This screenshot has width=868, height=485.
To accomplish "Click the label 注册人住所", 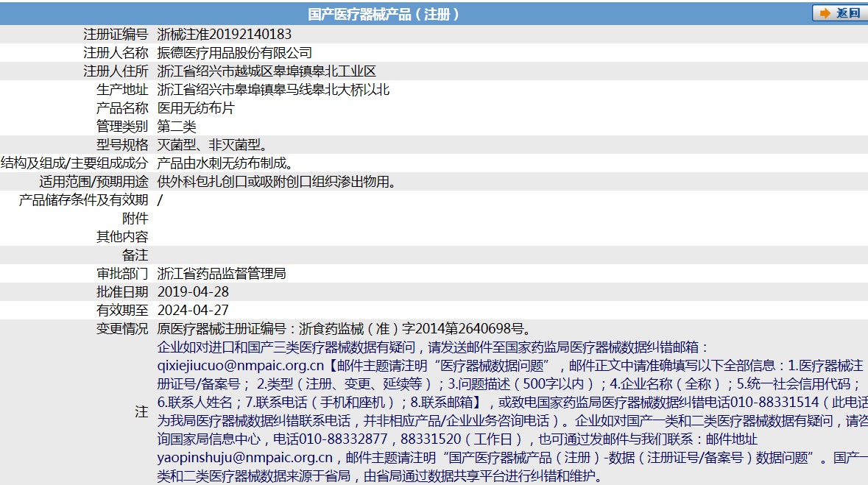I will click(x=116, y=71).
